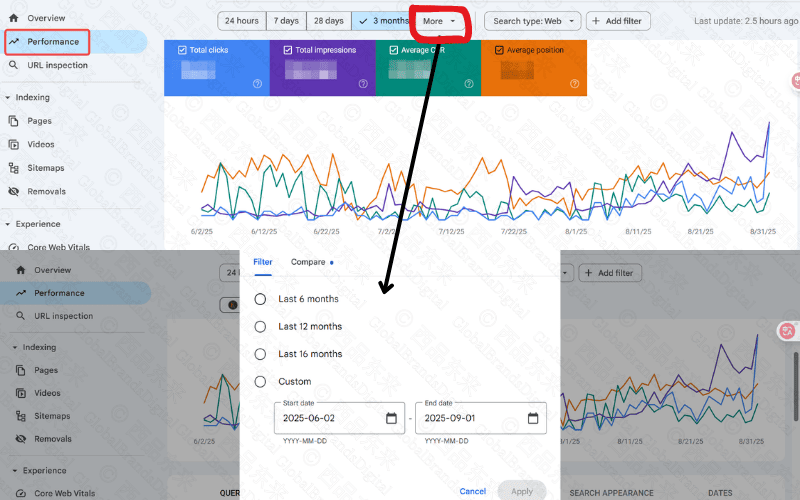Click the Videos icon in top sidebar
The image size is (800, 500).
pos(14,144)
